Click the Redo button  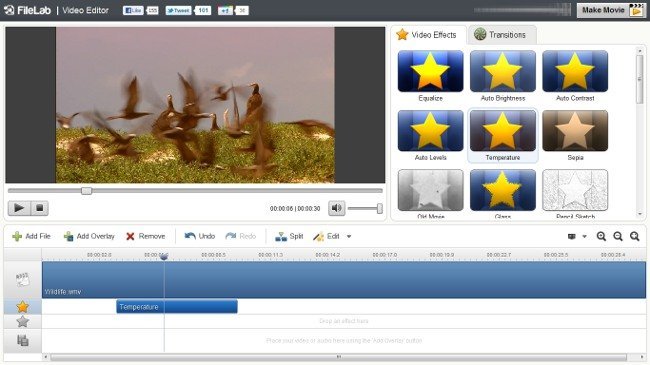[240, 236]
